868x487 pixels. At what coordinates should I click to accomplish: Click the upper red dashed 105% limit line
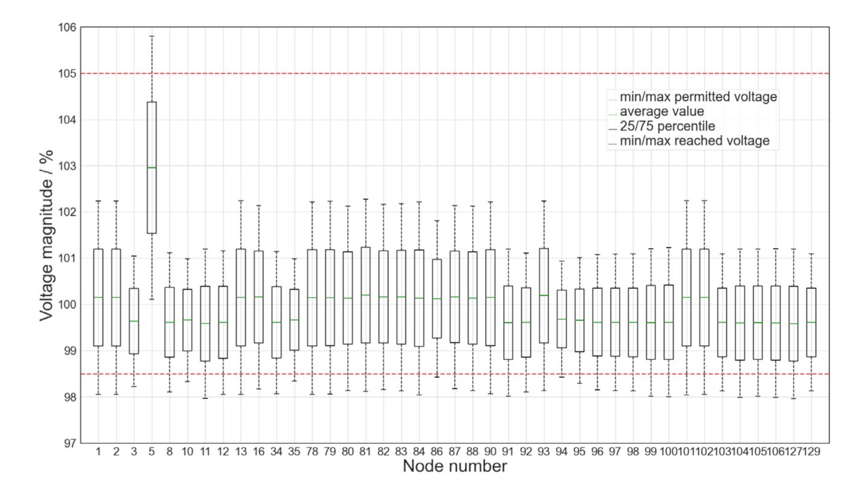425,73
